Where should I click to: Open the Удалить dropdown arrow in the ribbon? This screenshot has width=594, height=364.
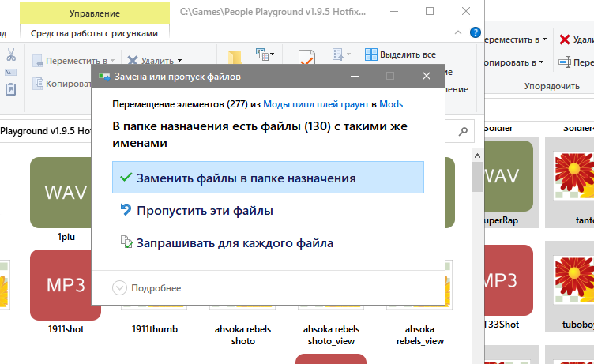point(179,60)
